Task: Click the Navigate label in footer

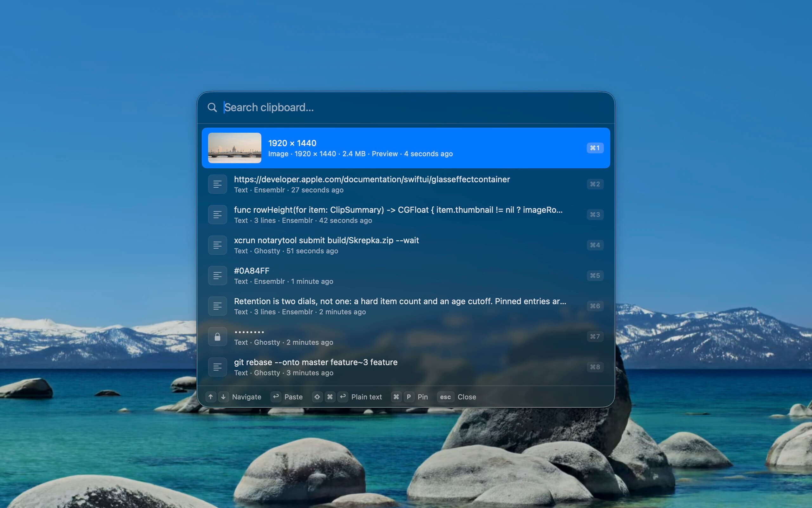Action: coord(247,397)
